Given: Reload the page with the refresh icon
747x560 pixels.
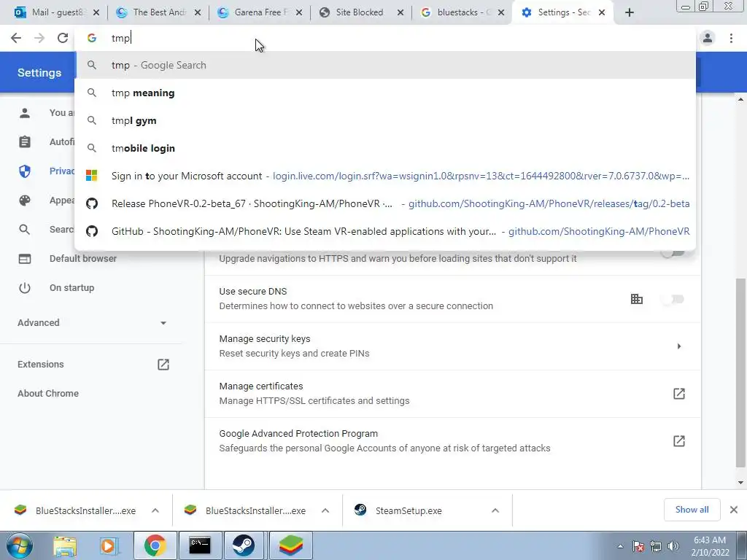Looking at the screenshot, I should point(63,38).
